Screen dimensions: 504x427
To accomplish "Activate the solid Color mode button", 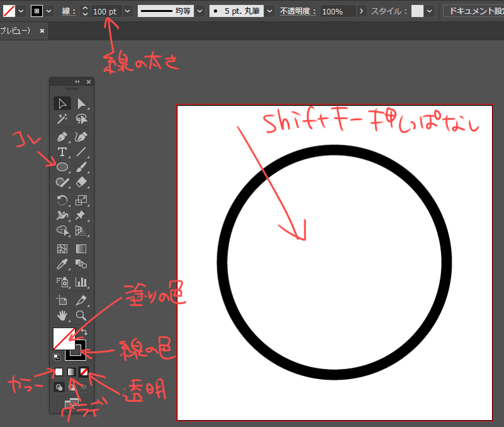I will click(x=58, y=371).
